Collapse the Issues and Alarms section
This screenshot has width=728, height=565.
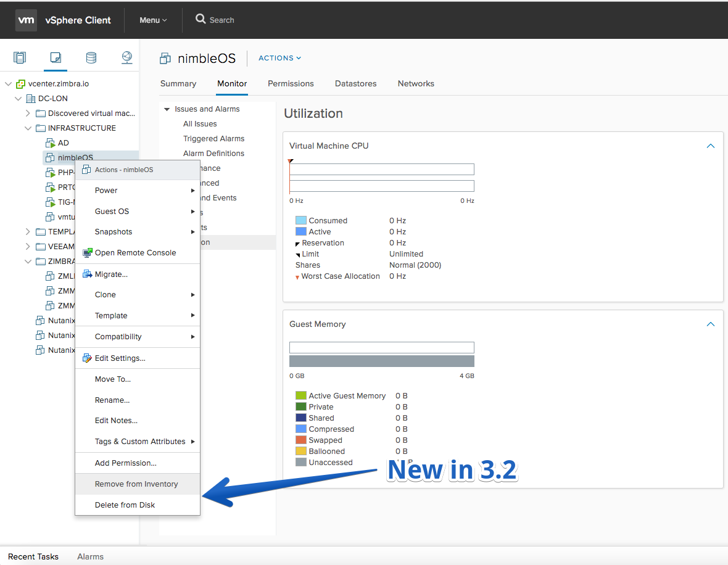pyautogui.click(x=167, y=109)
